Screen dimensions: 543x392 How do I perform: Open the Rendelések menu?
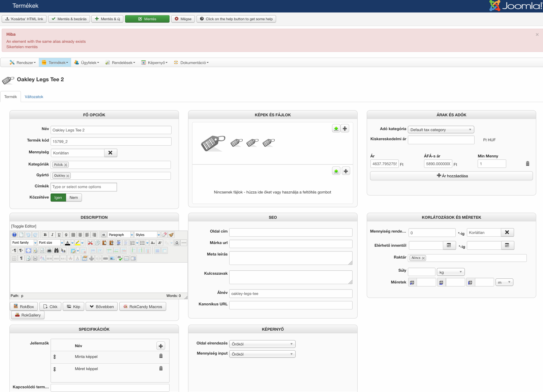[120, 63]
